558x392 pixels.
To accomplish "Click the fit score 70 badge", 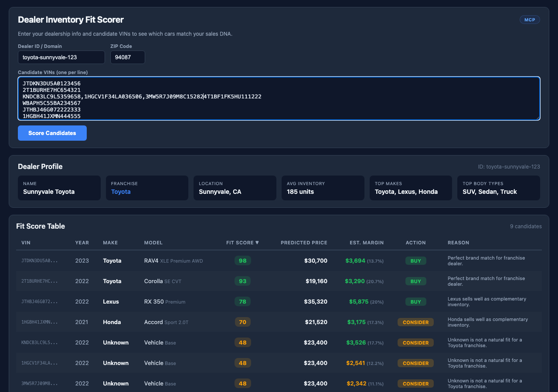I will (x=243, y=322).
